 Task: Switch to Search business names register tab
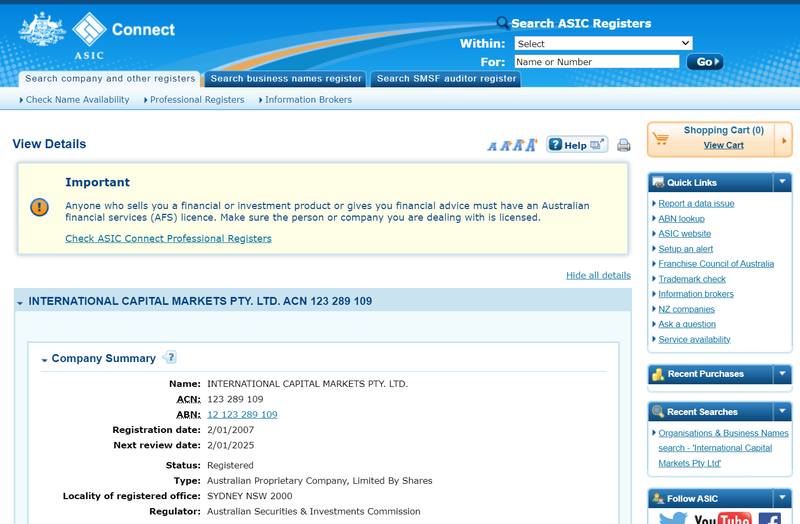click(x=286, y=79)
